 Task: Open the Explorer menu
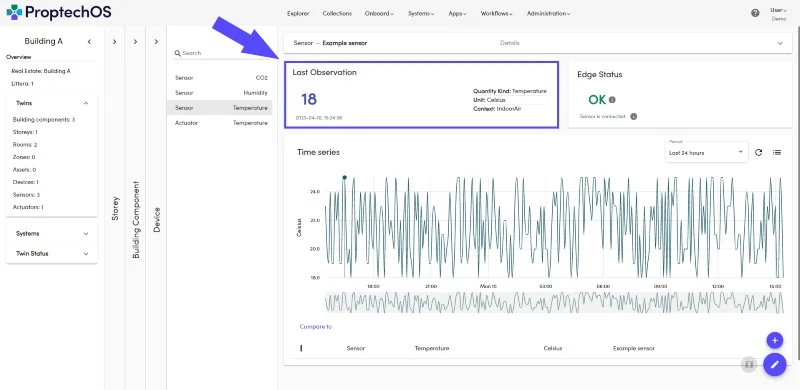pyautogui.click(x=298, y=14)
